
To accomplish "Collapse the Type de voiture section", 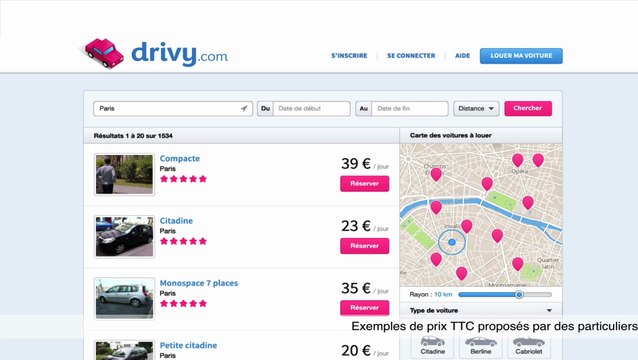I will [549, 310].
